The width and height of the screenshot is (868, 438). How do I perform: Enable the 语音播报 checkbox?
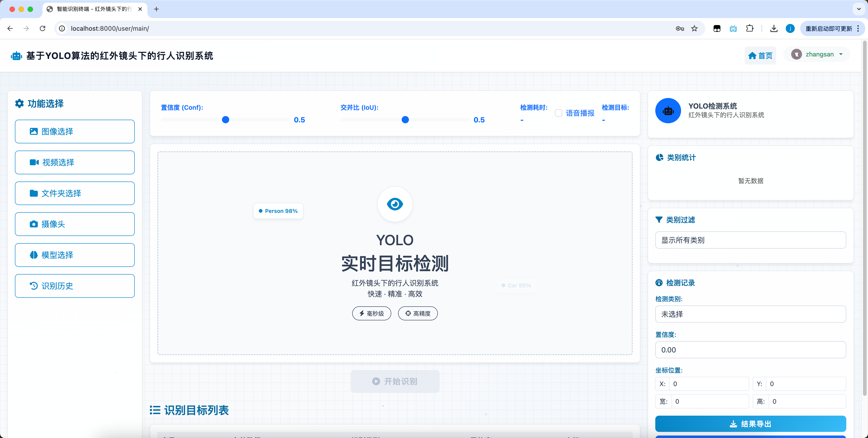point(558,113)
